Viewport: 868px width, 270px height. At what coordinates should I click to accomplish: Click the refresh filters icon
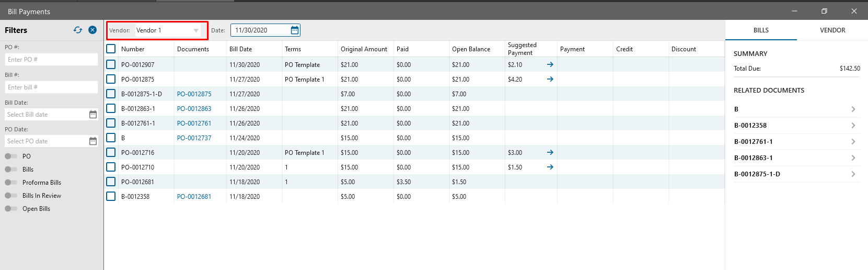click(78, 30)
